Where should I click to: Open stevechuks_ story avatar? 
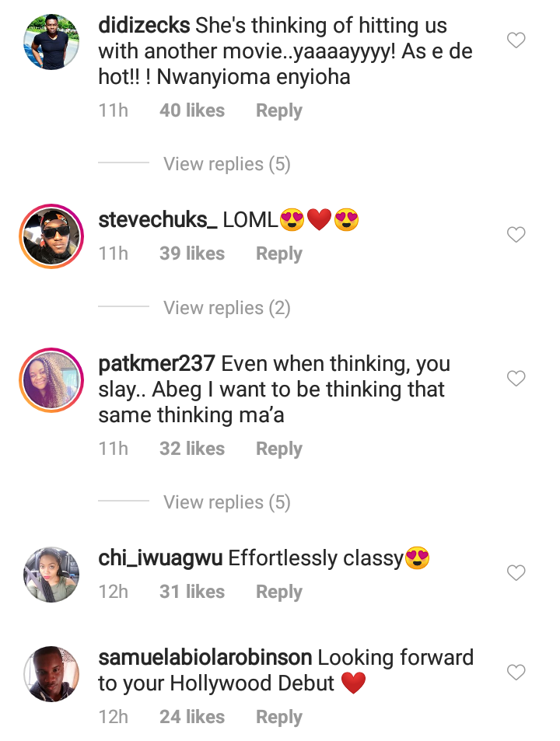tap(52, 234)
